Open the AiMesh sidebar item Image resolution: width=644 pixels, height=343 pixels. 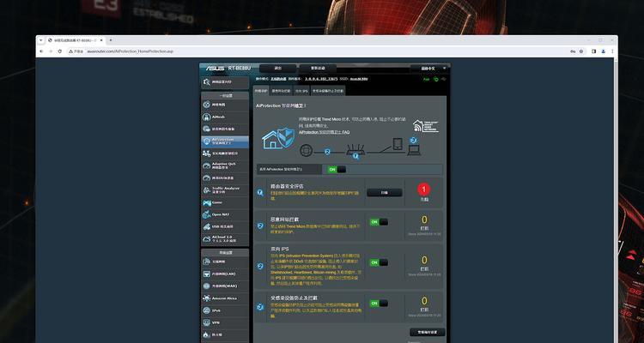click(x=225, y=117)
